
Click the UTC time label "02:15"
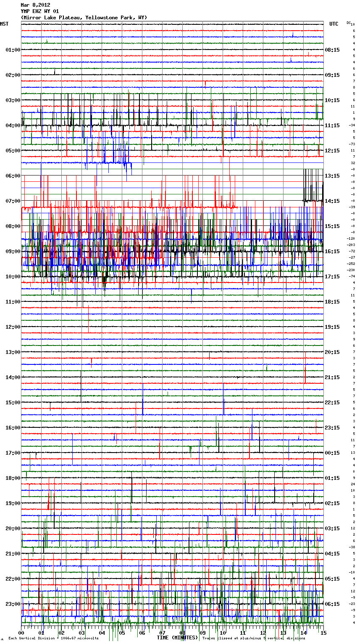[x=332, y=503]
